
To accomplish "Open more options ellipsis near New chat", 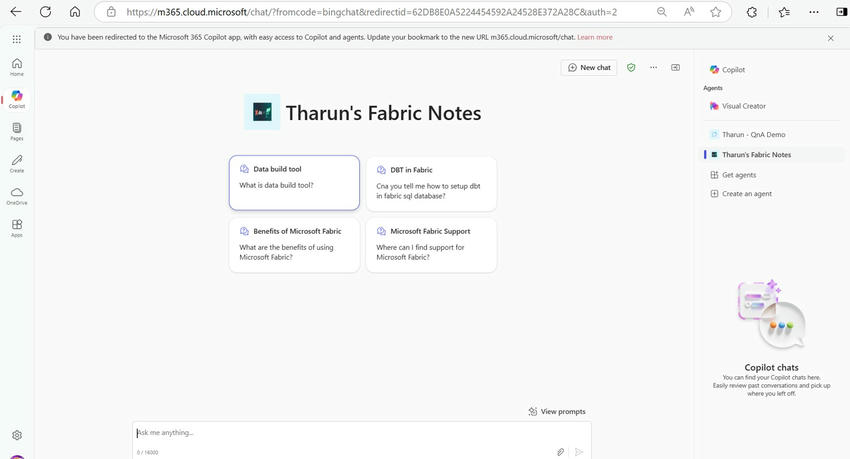I will coord(653,68).
